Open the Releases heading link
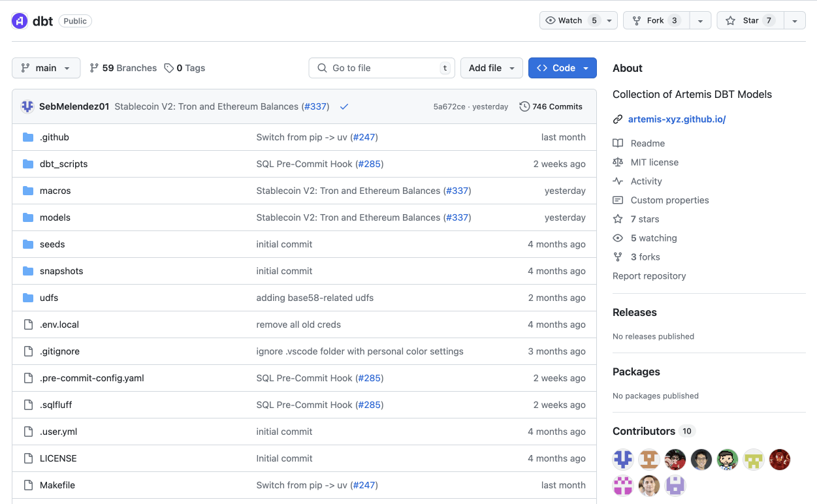 click(x=635, y=312)
